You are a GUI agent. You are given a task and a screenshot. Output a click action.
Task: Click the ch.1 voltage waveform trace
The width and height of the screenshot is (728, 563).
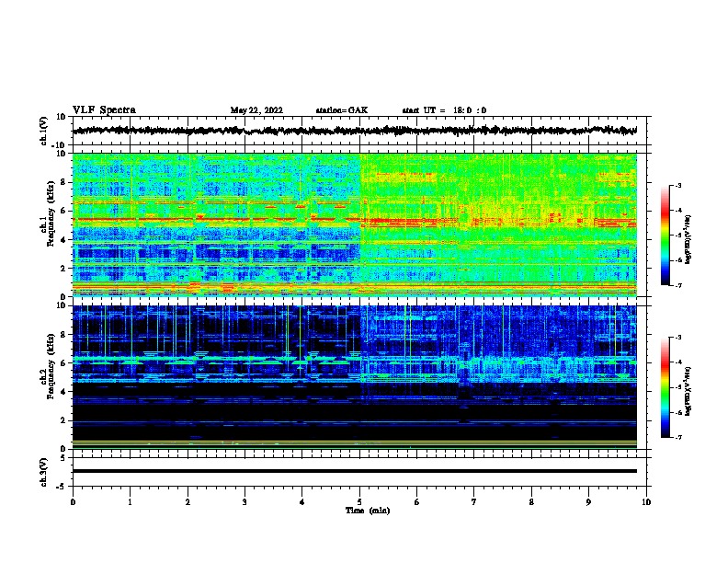coord(354,131)
